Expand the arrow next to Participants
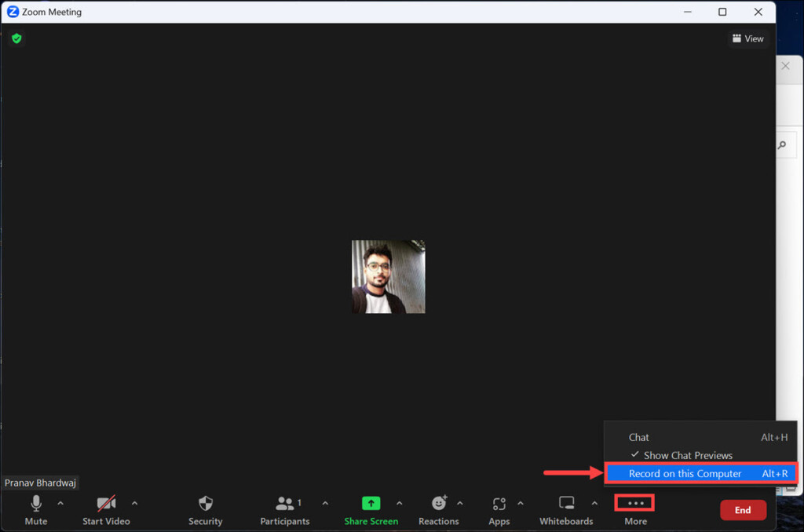Screen dimensions: 804x532 [x=325, y=503]
